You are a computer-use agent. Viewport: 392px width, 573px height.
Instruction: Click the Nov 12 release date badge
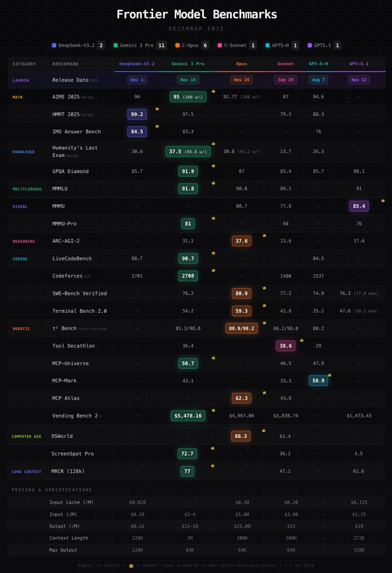pos(359,80)
